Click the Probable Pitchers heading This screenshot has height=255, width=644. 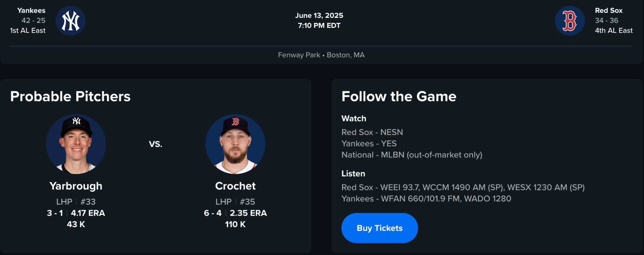[70, 96]
